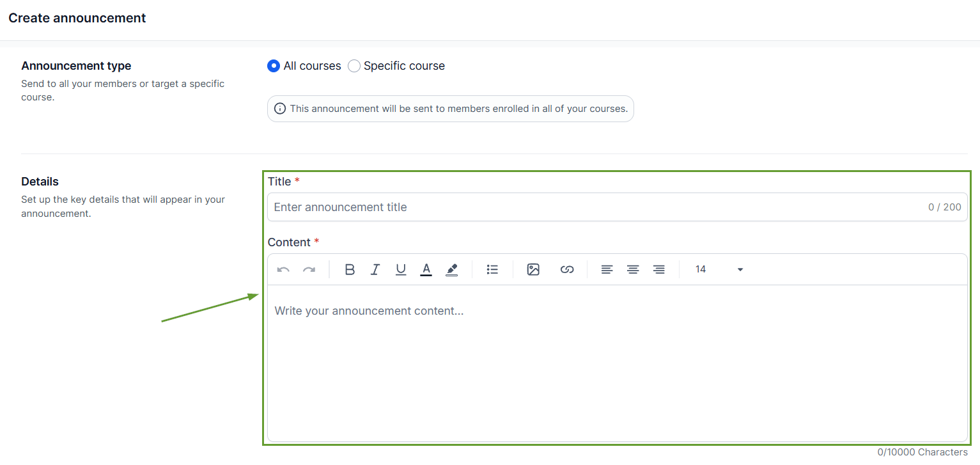Select the highlight marker tool
The image size is (980, 465).
[452, 270]
